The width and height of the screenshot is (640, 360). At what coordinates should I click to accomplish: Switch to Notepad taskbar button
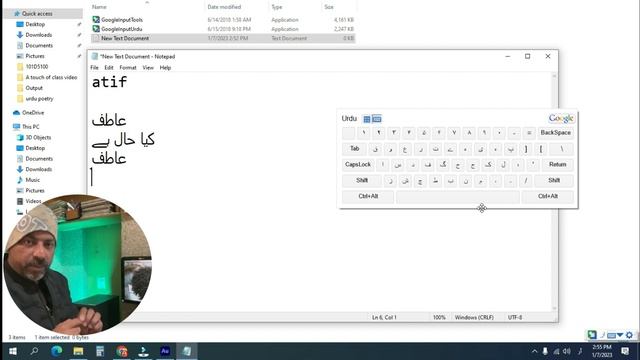click(187, 351)
